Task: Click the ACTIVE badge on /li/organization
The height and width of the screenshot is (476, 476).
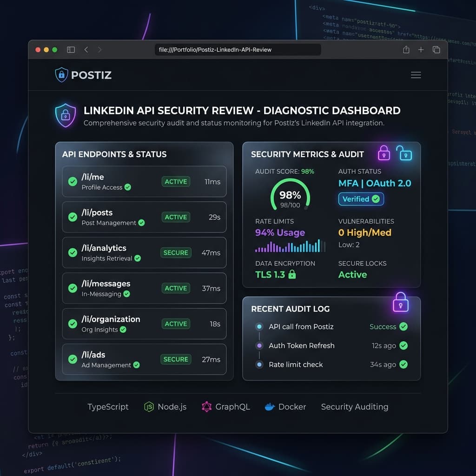Action: click(176, 324)
